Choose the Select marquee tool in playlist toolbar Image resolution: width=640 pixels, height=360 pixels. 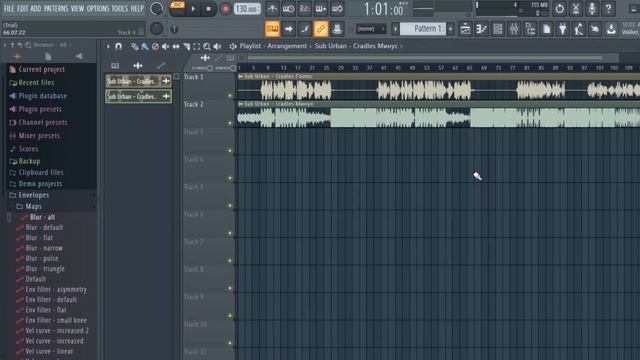coord(197,47)
